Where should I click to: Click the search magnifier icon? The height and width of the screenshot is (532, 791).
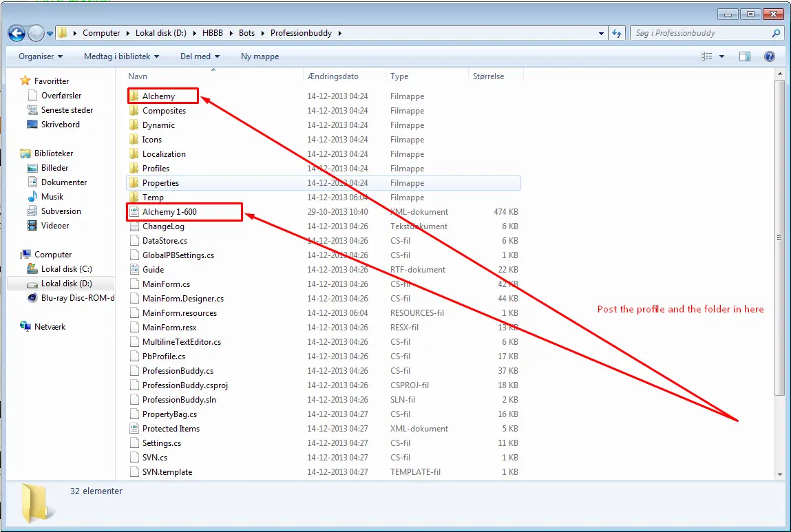[776, 33]
